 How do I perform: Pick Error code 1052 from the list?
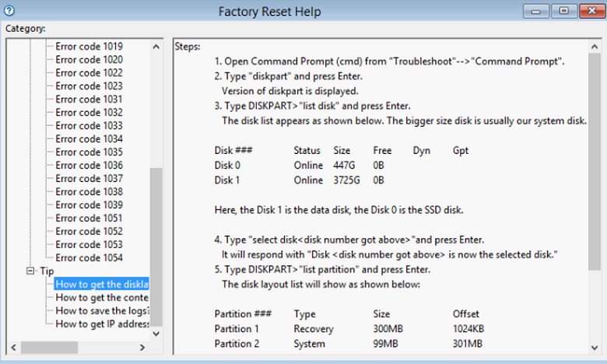(x=89, y=231)
